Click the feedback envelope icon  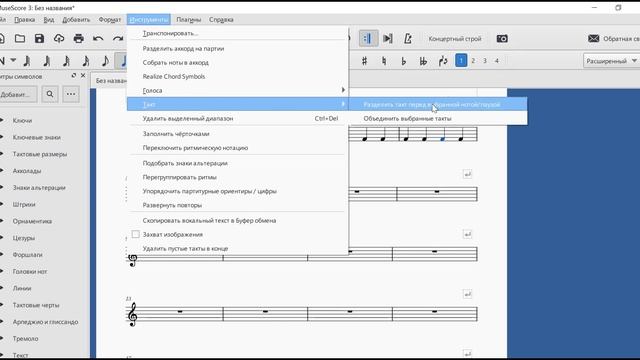[593, 39]
